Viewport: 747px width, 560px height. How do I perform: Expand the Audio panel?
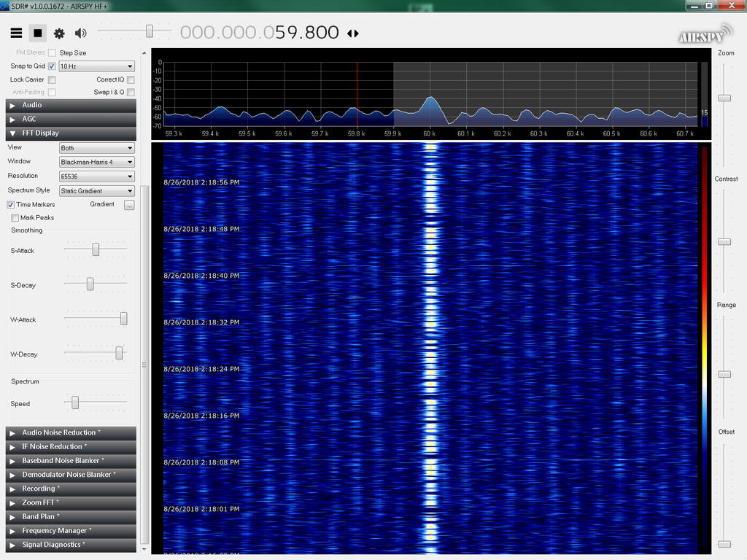point(71,105)
